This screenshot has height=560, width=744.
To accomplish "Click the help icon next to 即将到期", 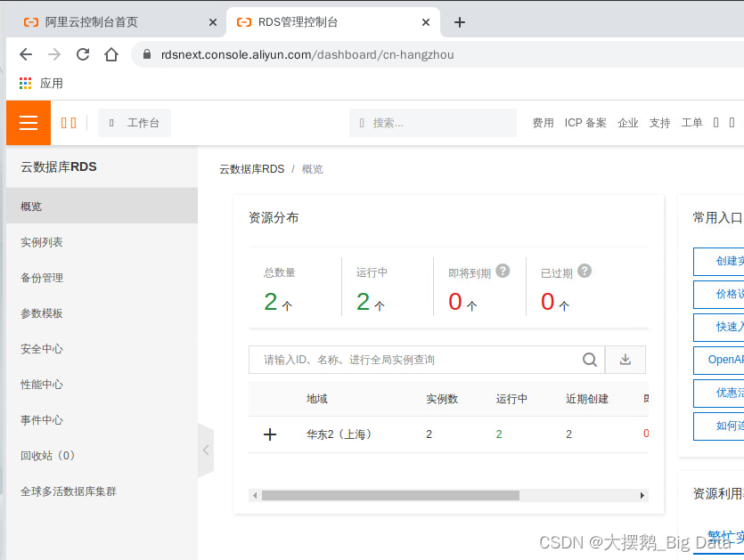I will (503, 271).
